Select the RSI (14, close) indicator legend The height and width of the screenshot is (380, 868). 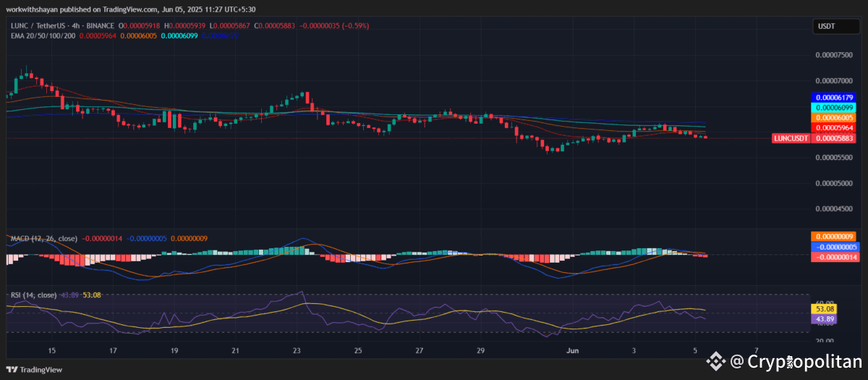click(x=33, y=295)
